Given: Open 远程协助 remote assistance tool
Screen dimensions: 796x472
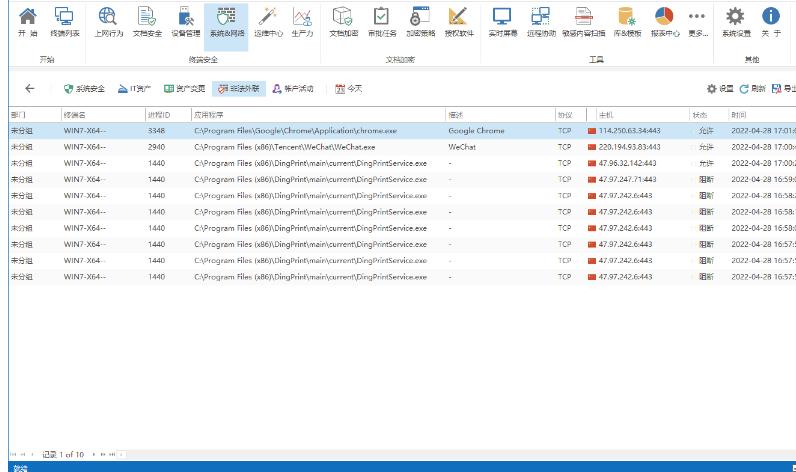Looking at the screenshot, I should point(541,22).
